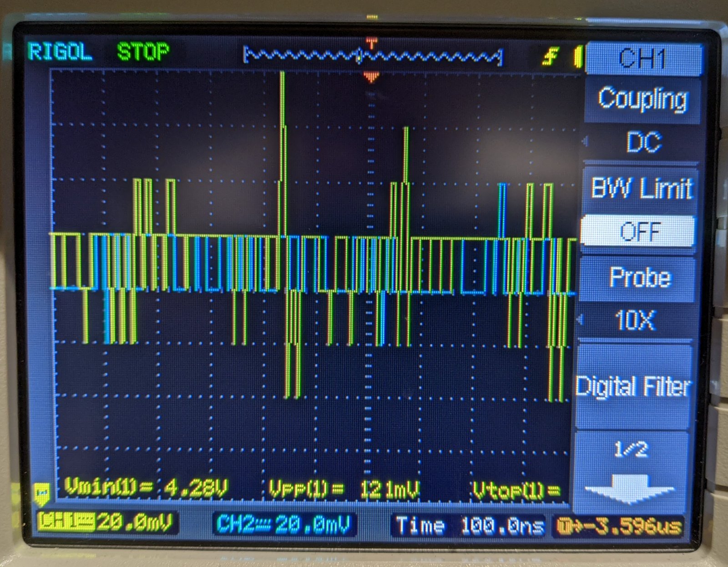728x567 pixels.
Task: Click the rising edge trigger icon
Action: (x=551, y=57)
